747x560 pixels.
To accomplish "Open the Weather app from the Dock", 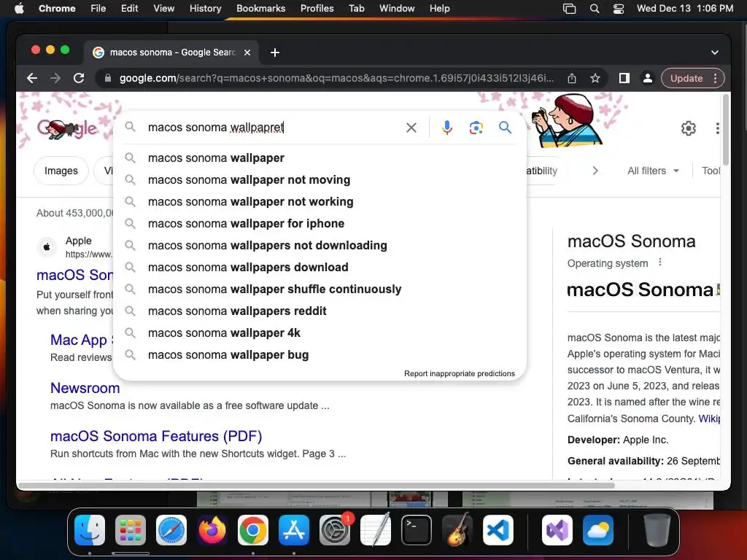I will point(598,530).
